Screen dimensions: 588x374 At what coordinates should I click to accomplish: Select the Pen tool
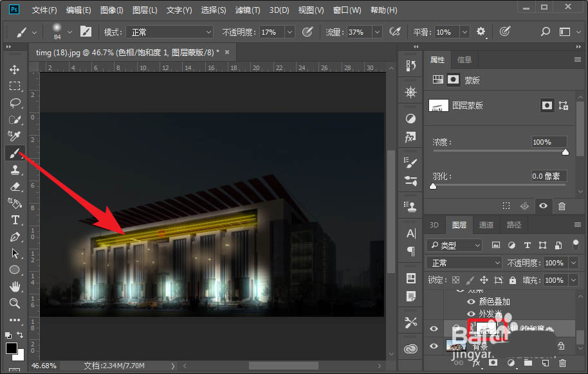[x=15, y=237]
